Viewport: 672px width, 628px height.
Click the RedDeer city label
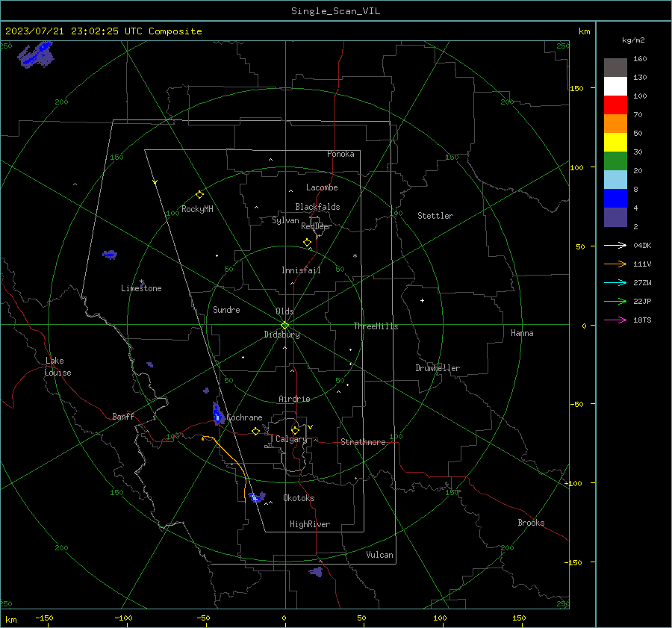click(x=317, y=226)
